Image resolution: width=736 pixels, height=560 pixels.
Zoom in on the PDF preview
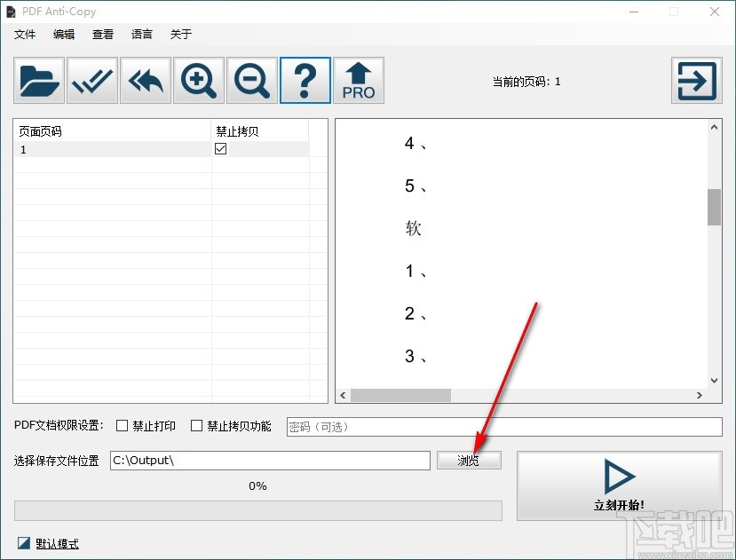(x=198, y=80)
